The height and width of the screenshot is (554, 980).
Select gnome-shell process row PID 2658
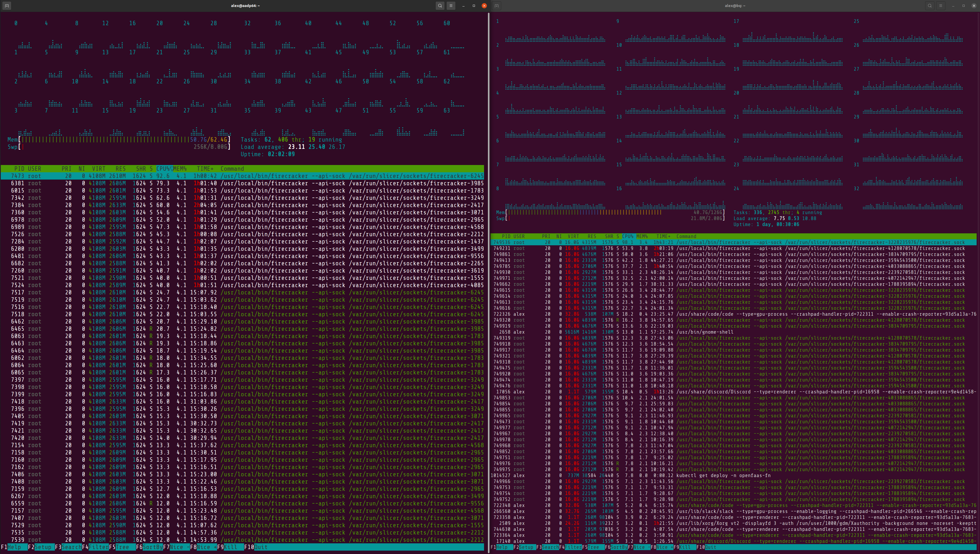click(734, 332)
